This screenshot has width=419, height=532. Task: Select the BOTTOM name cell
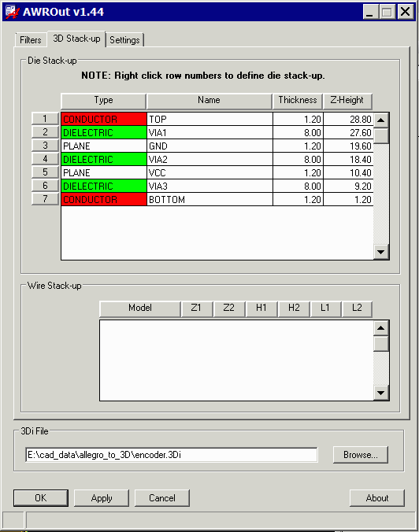pos(209,199)
